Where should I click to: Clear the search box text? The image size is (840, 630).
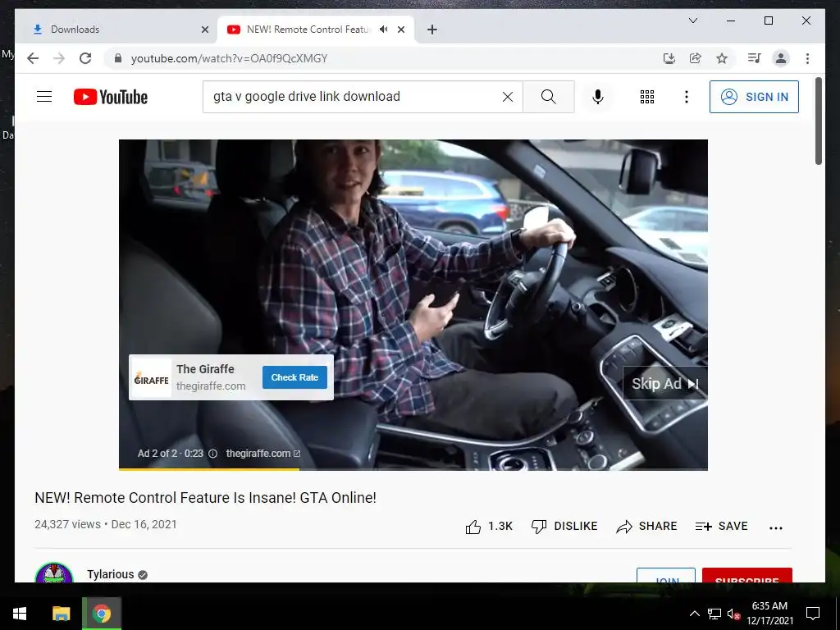[x=507, y=97]
